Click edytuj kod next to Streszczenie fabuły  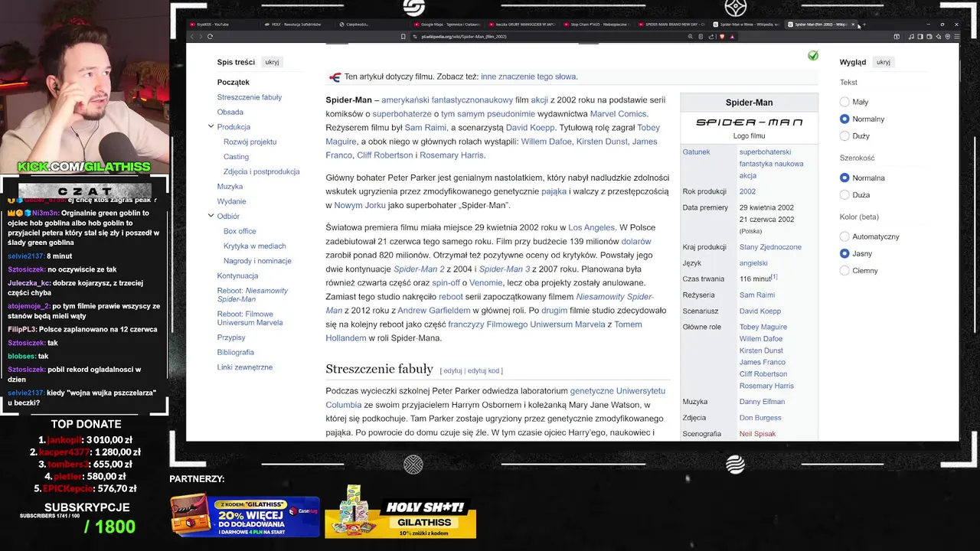tap(483, 370)
